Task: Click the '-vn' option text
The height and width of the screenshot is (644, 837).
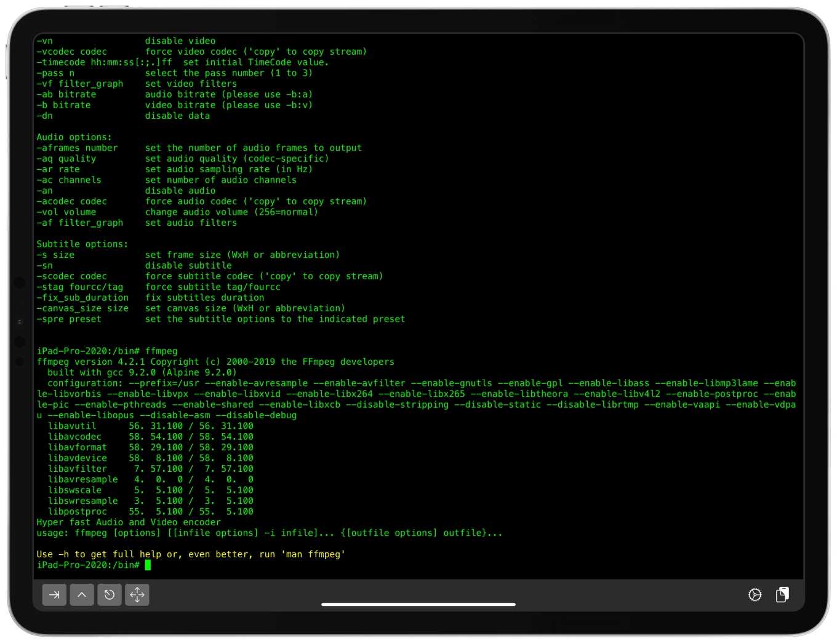Action: [44, 41]
